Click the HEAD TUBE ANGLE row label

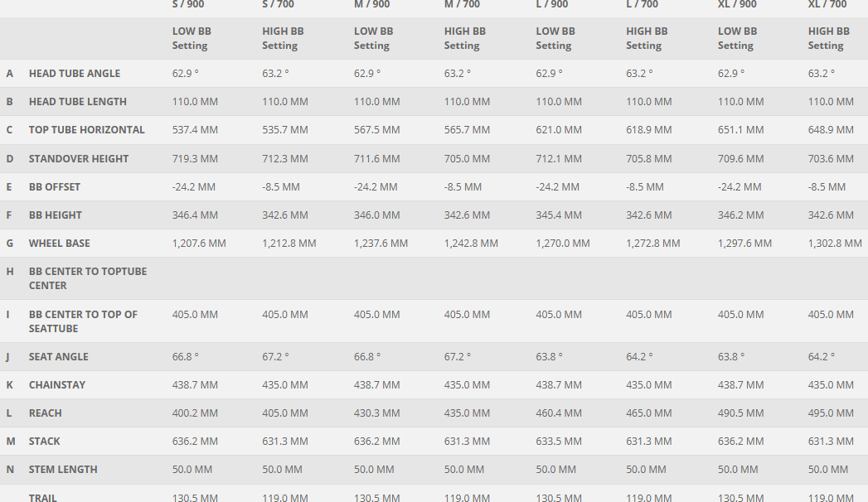pos(75,74)
